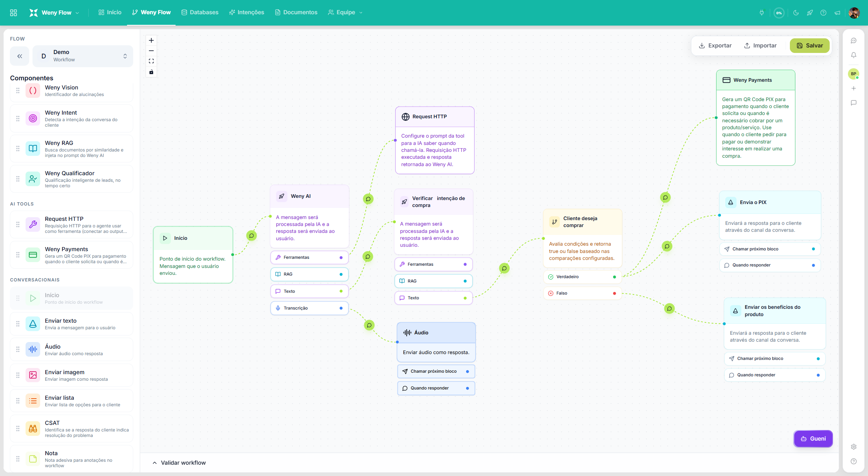
Task: Zoom out on the canvas
Action: [x=151, y=51]
